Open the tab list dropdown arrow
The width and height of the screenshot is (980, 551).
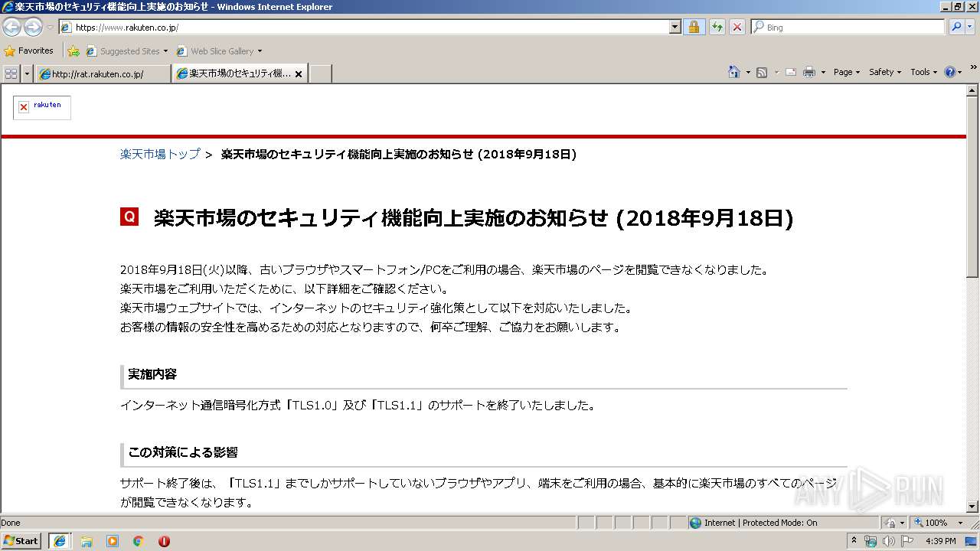click(x=28, y=73)
